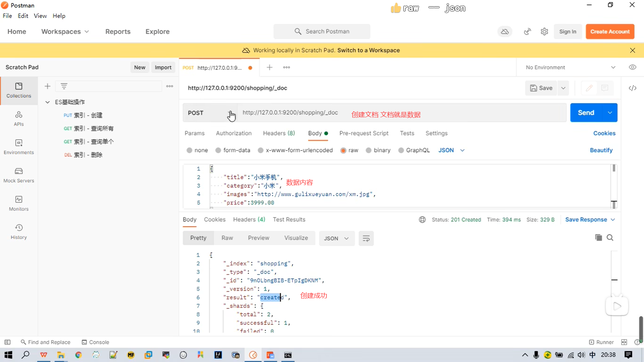Click the Beautify link
The image size is (644, 362).
coord(601,150)
